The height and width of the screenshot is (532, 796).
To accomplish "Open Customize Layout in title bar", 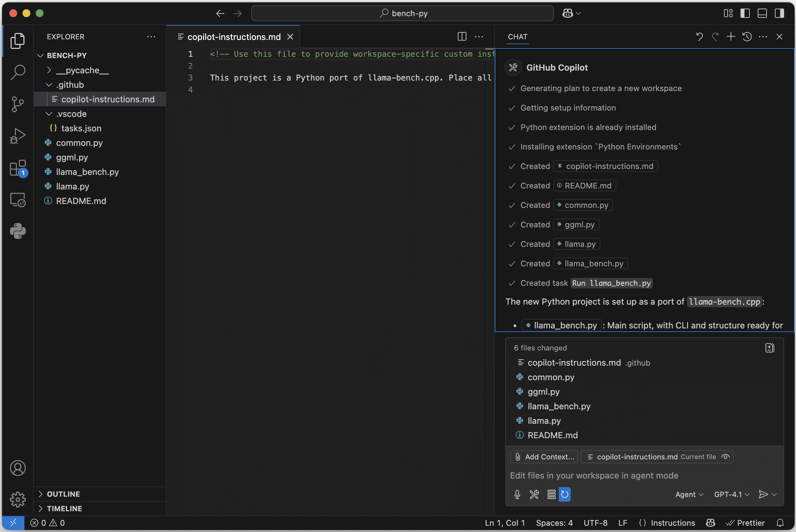I will click(728, 13).
